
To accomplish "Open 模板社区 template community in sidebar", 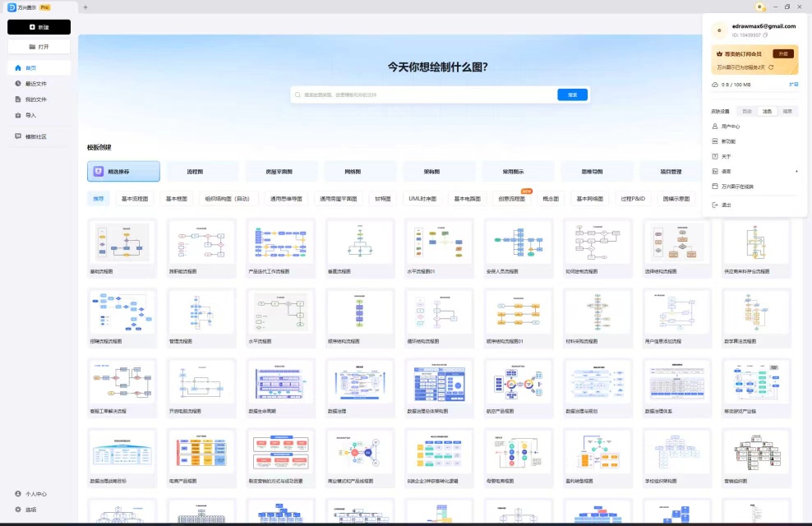I will (39, 136).
